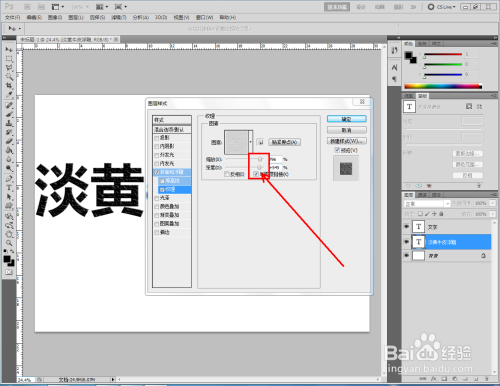Open the layer opacity dropdown arrow
This screenshot has height=386, width=500.
click(493, 203)
